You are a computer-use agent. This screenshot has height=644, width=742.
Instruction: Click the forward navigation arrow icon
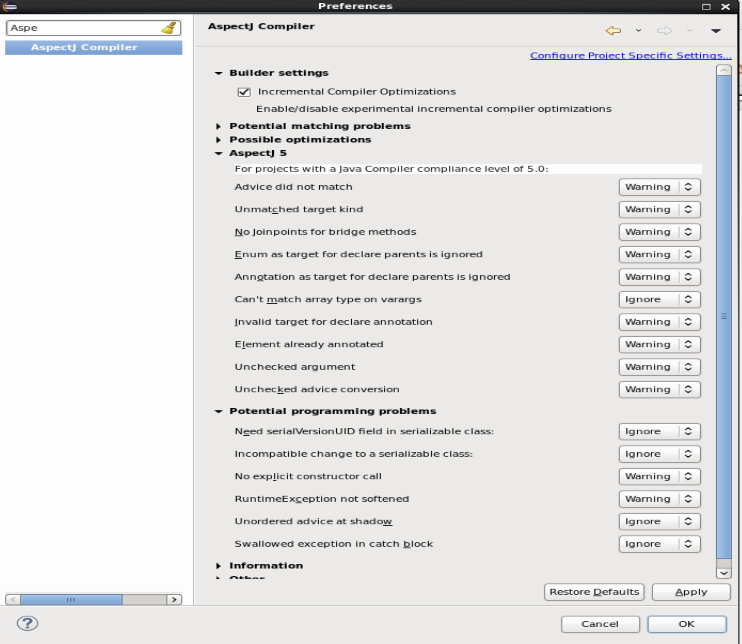click(664, 31)
